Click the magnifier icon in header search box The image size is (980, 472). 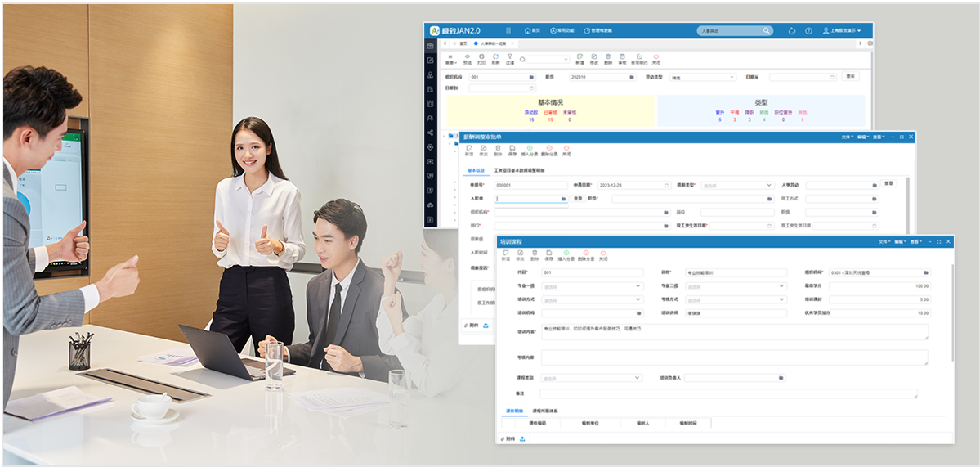coord(766,30)
